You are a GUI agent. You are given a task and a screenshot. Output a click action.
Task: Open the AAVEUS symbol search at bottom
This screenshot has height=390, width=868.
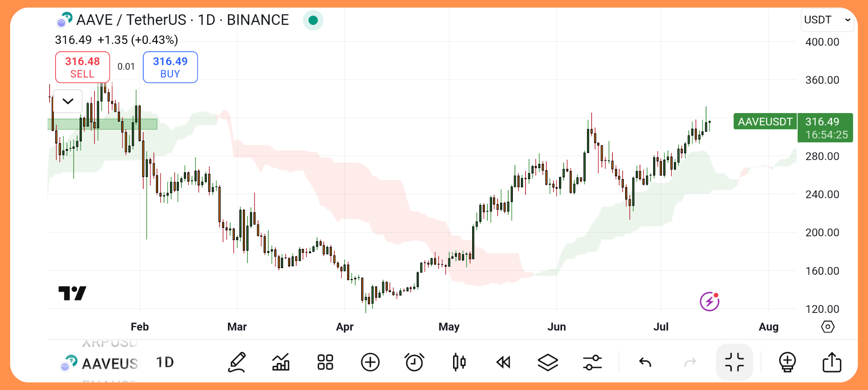coord(100,363)
